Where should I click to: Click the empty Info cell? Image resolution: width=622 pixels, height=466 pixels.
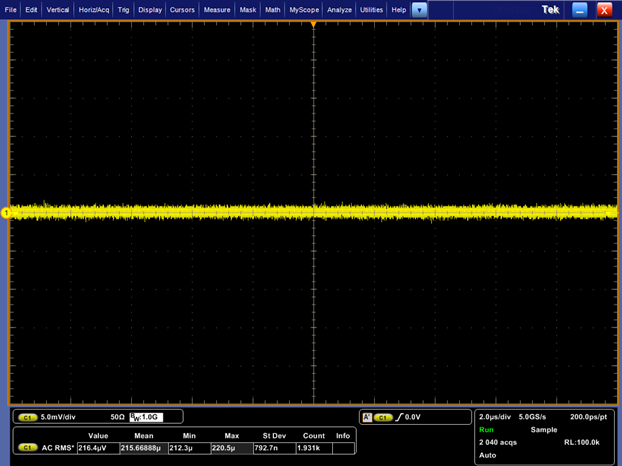coord(343,448)
